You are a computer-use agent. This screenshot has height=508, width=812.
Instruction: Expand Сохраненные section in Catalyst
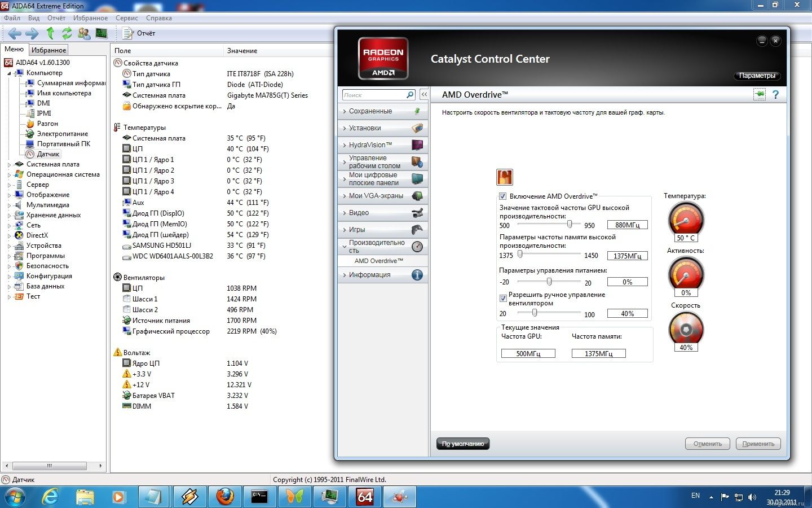point(383,111)
